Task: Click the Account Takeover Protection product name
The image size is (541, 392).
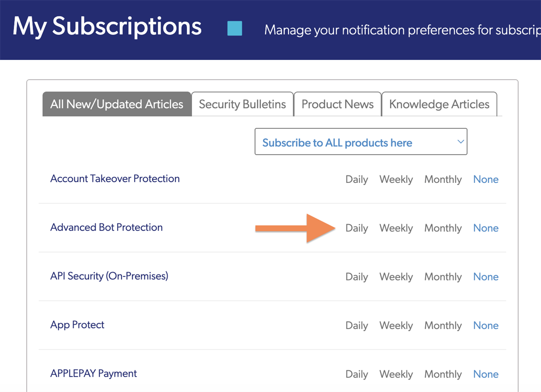Action: click(x=115, y=178)
